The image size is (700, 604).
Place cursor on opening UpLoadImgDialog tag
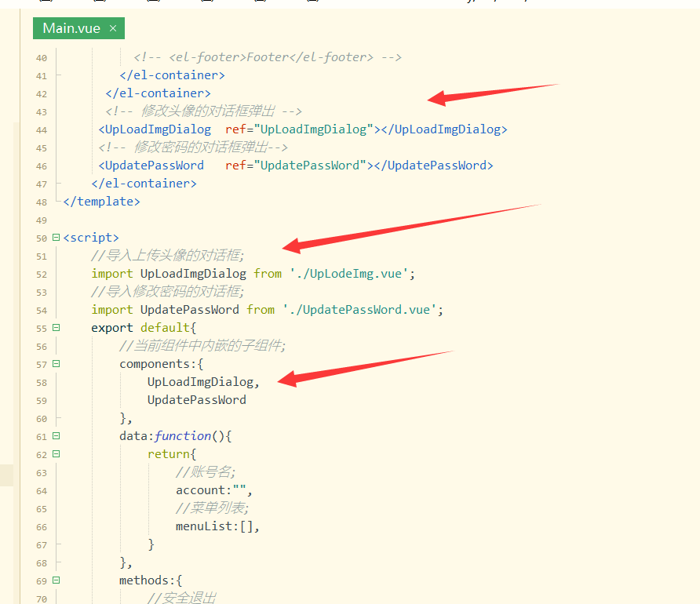(155, 129)
